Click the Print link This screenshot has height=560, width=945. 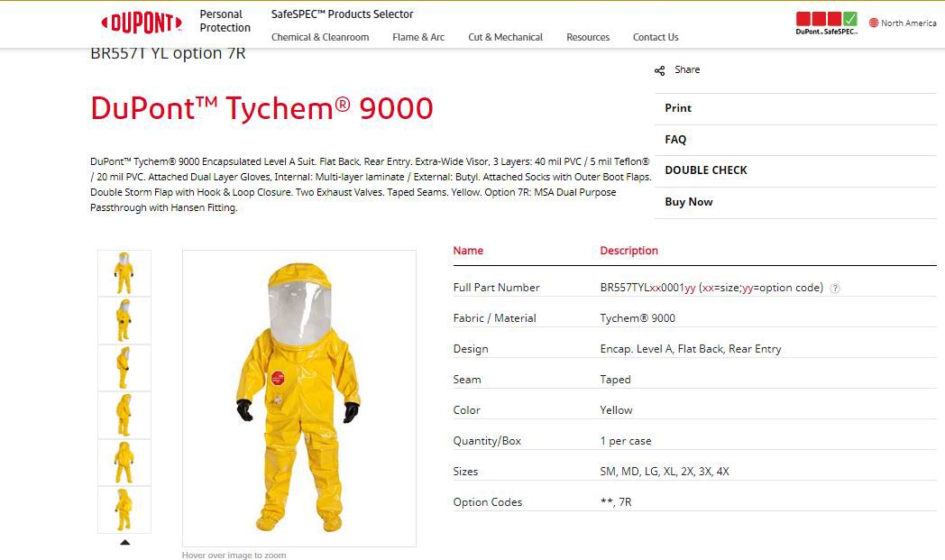tap(678, 108)
